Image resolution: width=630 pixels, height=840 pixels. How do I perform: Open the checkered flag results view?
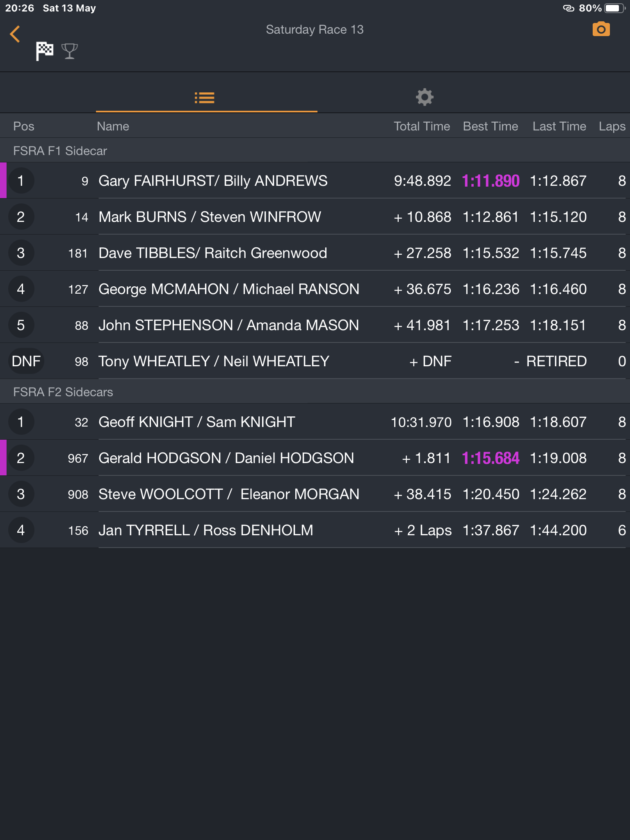(44, 51)
